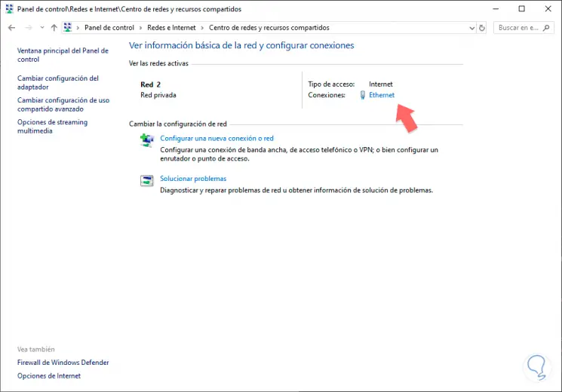The image size is (562, 392).
Task: Expand chevron after Redes e Internet breadcrumb
Action: click(202, 28)
